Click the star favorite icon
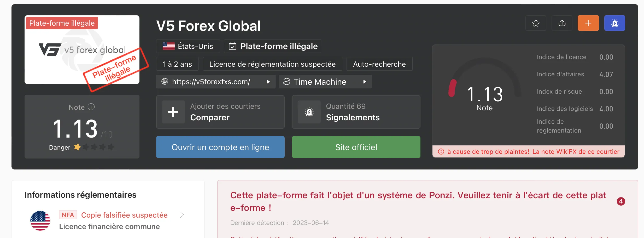 (x=536, y=23)
